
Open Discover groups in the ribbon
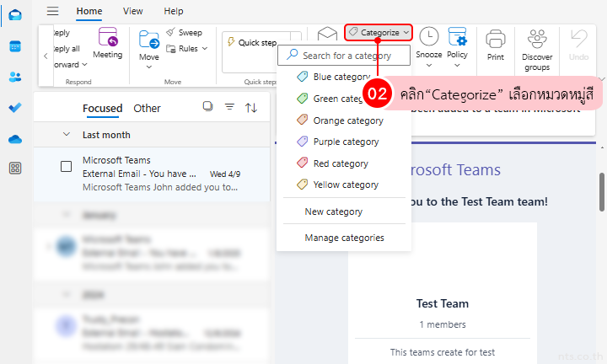537,49
